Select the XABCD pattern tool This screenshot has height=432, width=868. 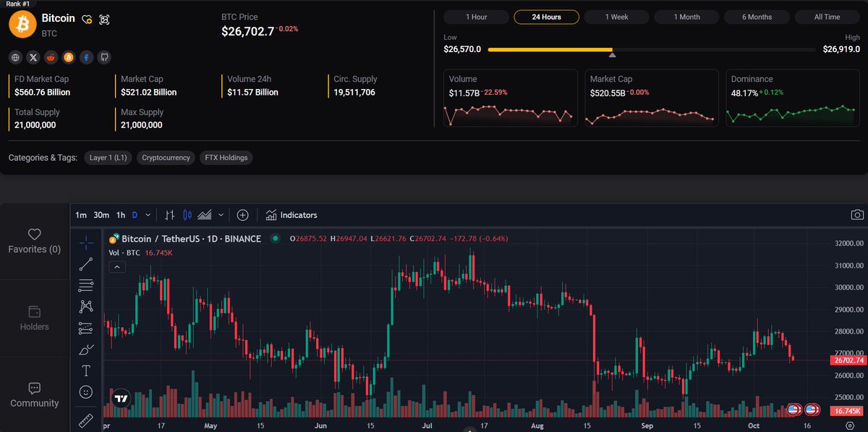point(86,306)
